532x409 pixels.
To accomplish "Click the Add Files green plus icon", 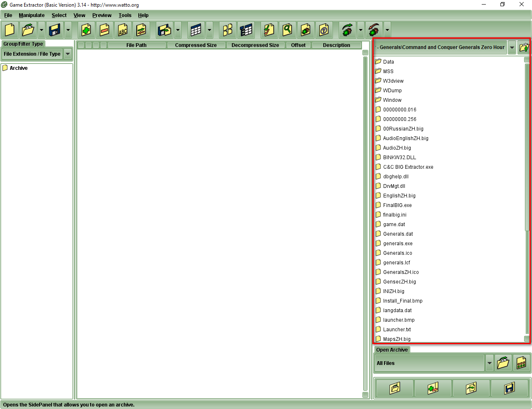I will 86,30.
